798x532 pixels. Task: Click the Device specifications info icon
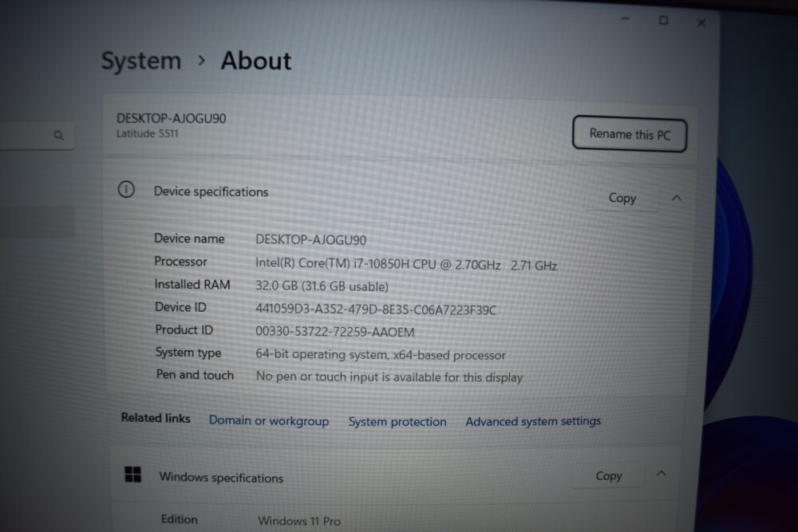(126, 190)
